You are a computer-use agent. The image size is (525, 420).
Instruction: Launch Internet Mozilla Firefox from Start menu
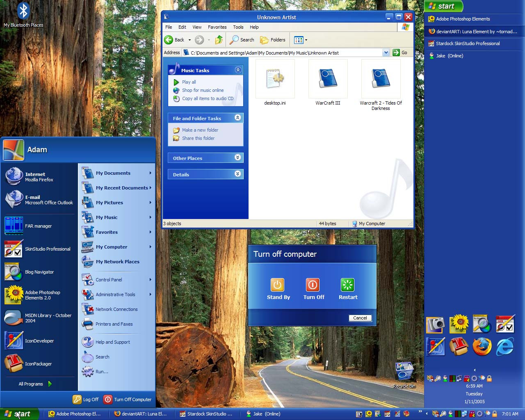(39, 177)
